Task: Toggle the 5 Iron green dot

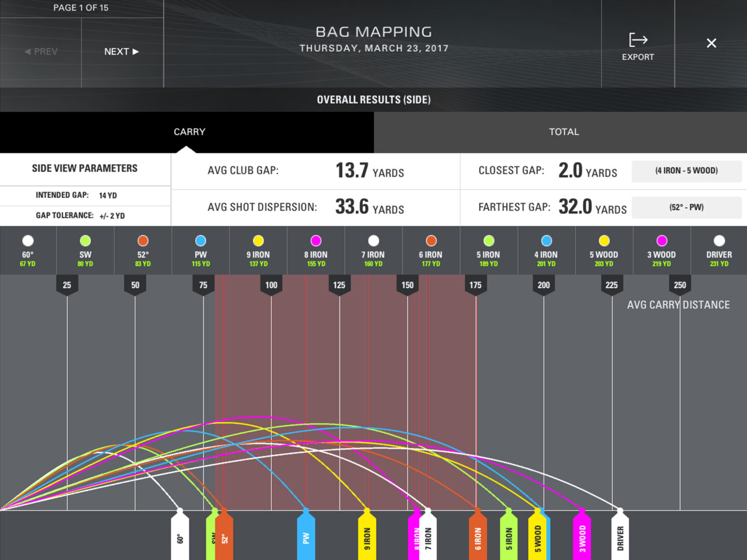Action: point(489,241)
